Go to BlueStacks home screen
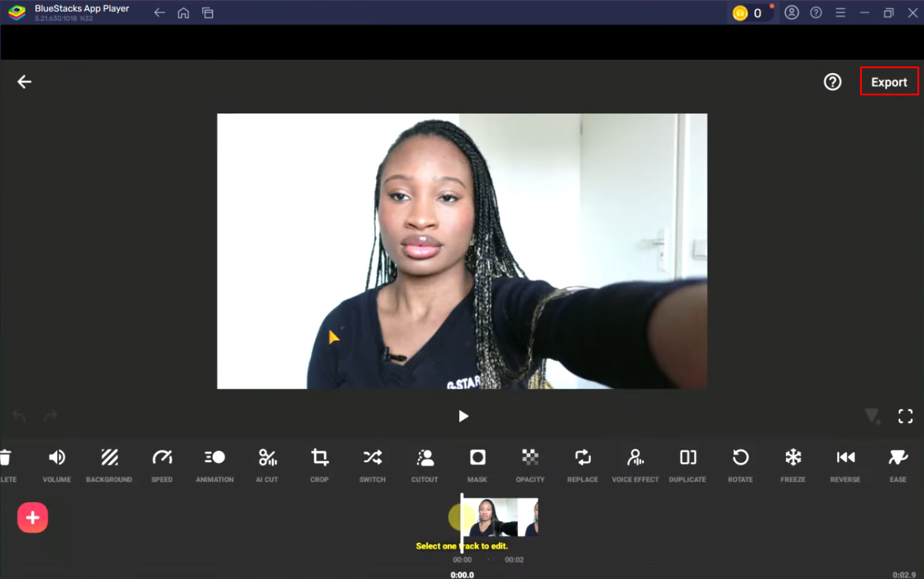 183,13
